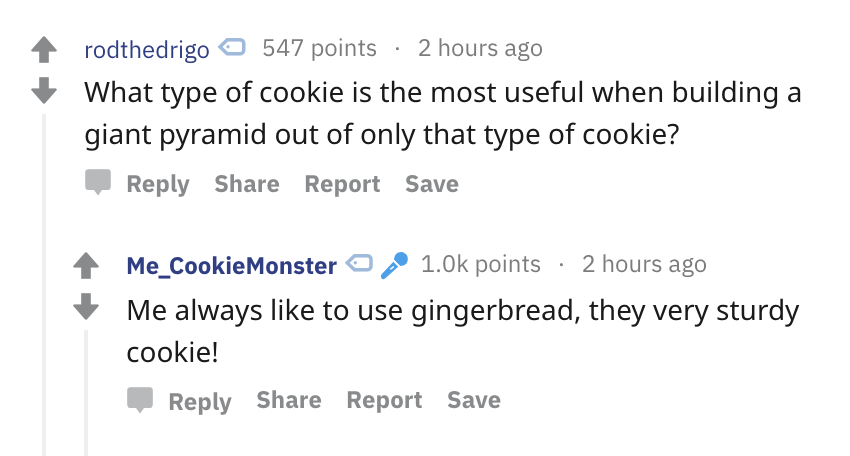Open rodthedrigo's user profile

click(147, 50)
